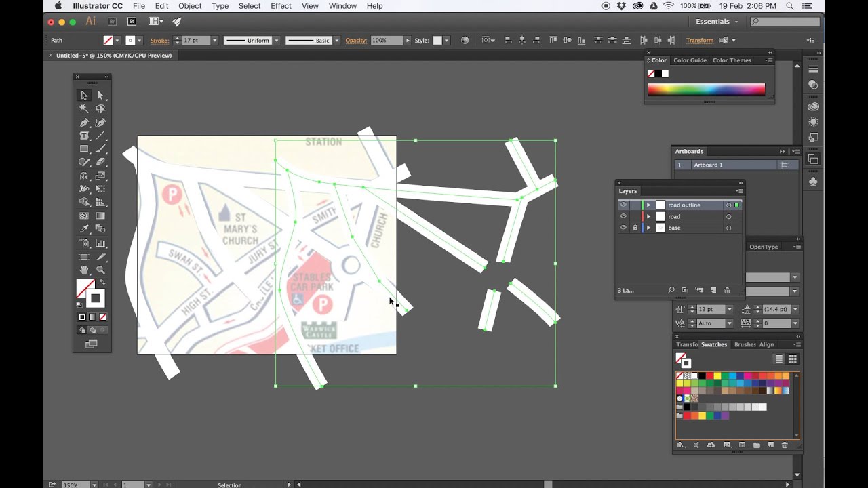
Task: Create new layer in Layers panel
Action: 713,290
